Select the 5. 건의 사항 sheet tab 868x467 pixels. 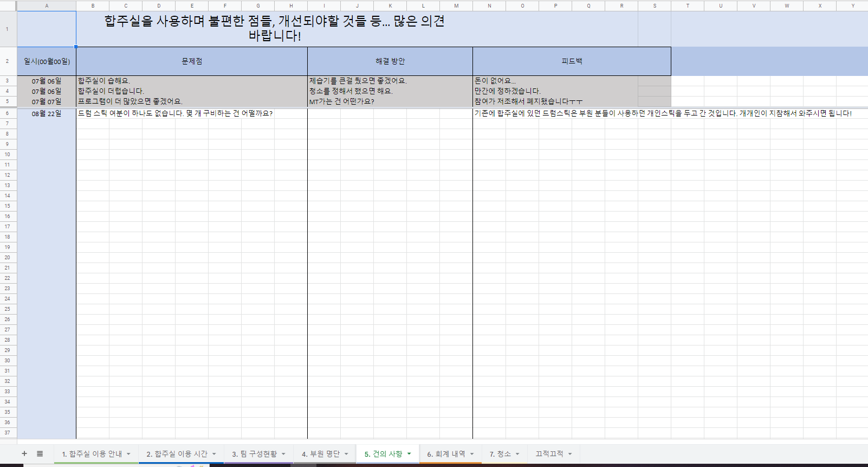click(383, 454)
